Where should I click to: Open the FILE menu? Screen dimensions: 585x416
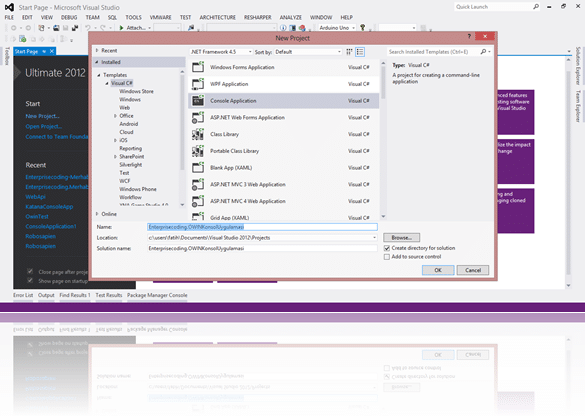(9, 17)
